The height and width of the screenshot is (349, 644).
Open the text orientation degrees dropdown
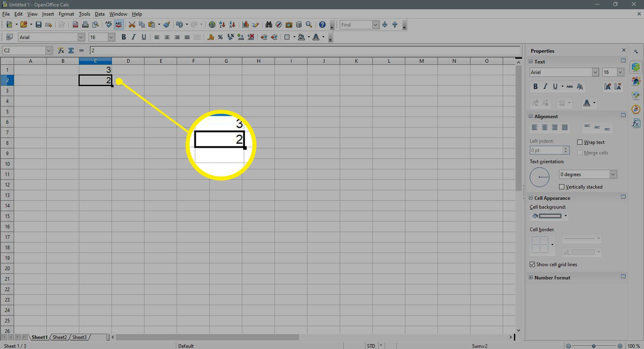[613, 174]
